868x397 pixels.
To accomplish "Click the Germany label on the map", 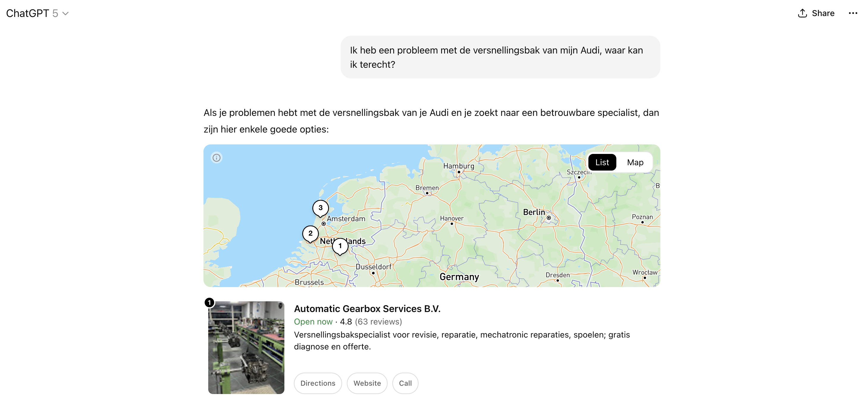I will (459, 277).
